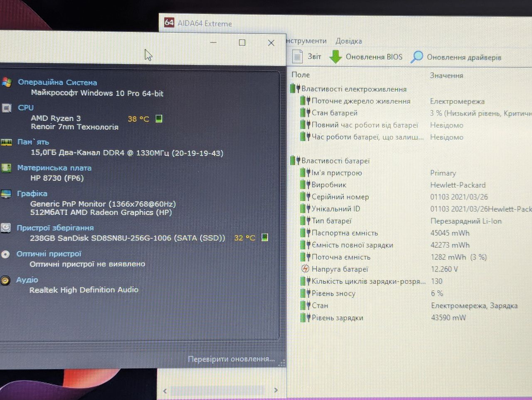Click the Операційна Система Windows icon
This screenshot has height=400, width=532.
6,82
